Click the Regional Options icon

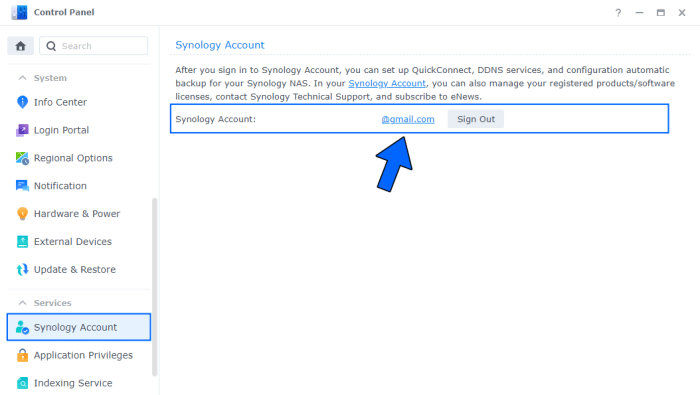pyautogui.click(x=22, y=158)
